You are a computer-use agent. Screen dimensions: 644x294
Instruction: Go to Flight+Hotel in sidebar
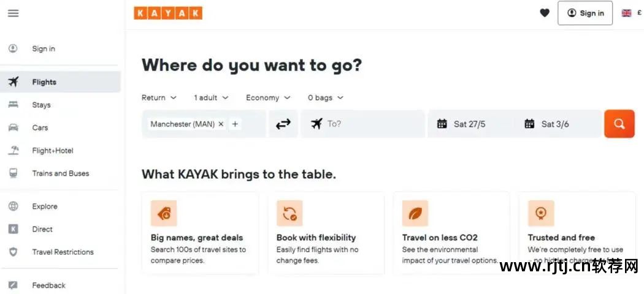coord(52,151)
